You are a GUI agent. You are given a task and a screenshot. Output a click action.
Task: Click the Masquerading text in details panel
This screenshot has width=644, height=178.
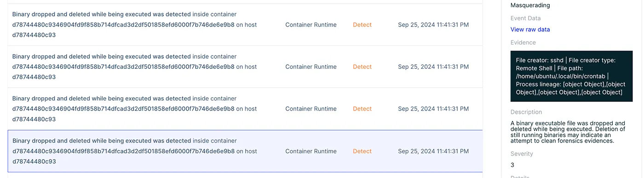(x=530, y=6)
